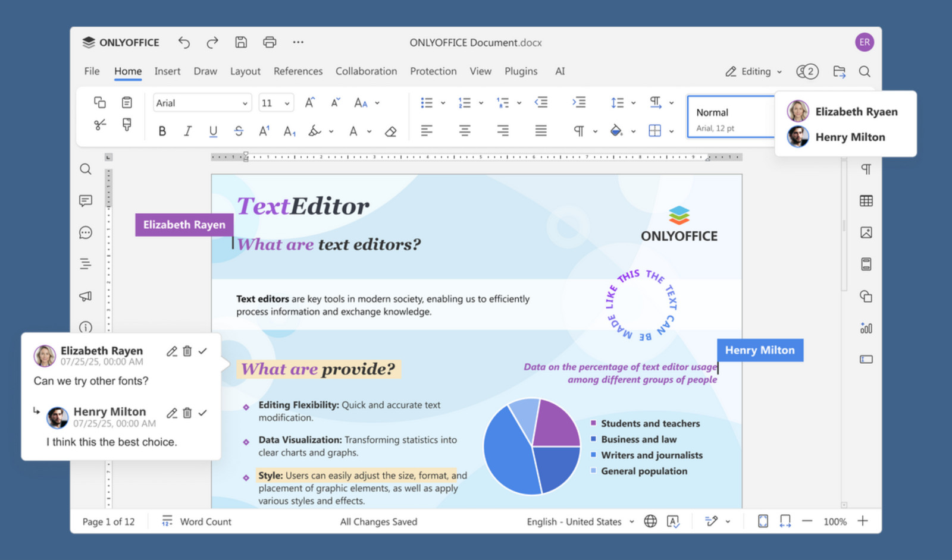Click Fit to page icon
The width and height of the screenshot is (952, 560).
tap(763, 521)
